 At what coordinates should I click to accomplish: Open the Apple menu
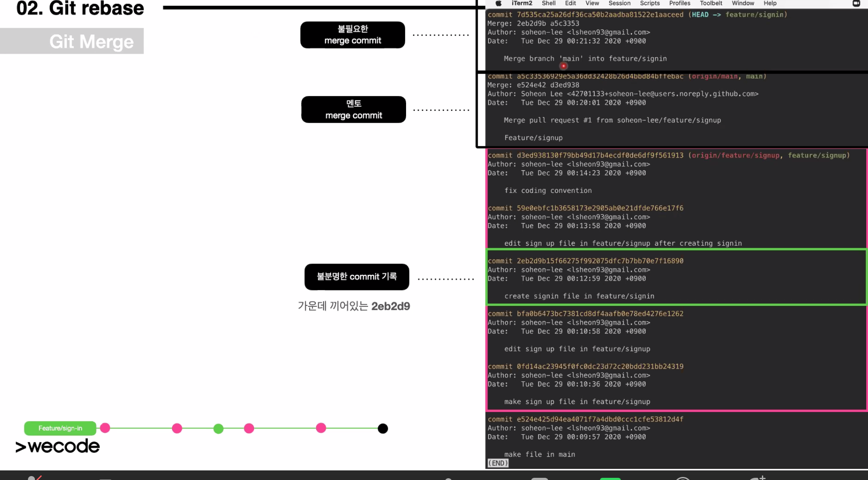498,3
